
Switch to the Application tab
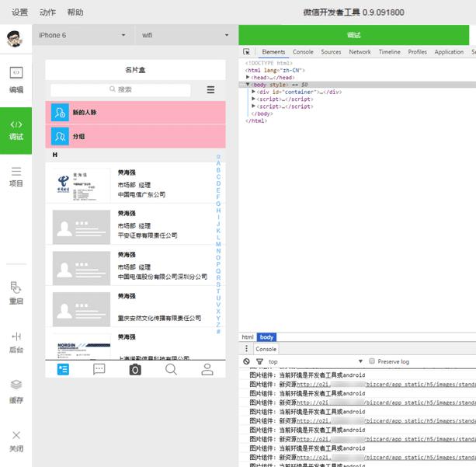pyautogui.click(x=449, y=52)
